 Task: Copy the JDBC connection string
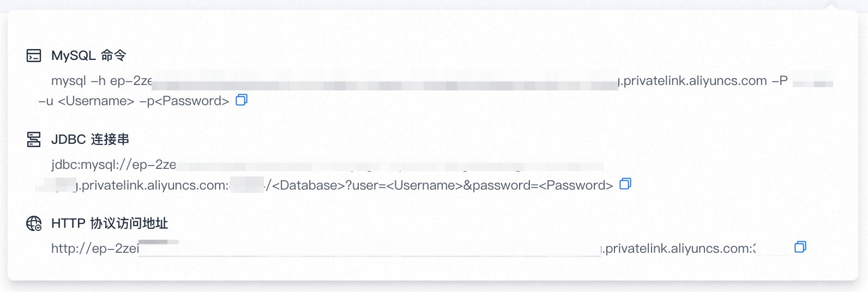click(625, 184)
